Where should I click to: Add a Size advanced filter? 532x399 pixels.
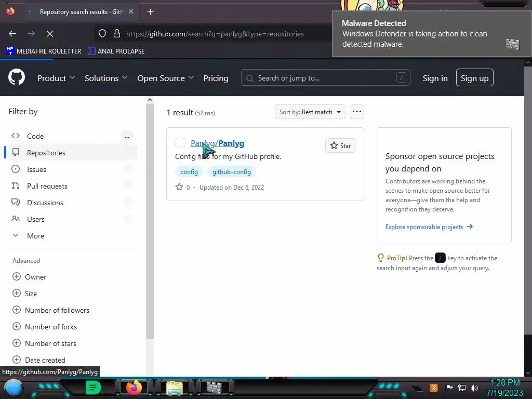coord(24,294)
